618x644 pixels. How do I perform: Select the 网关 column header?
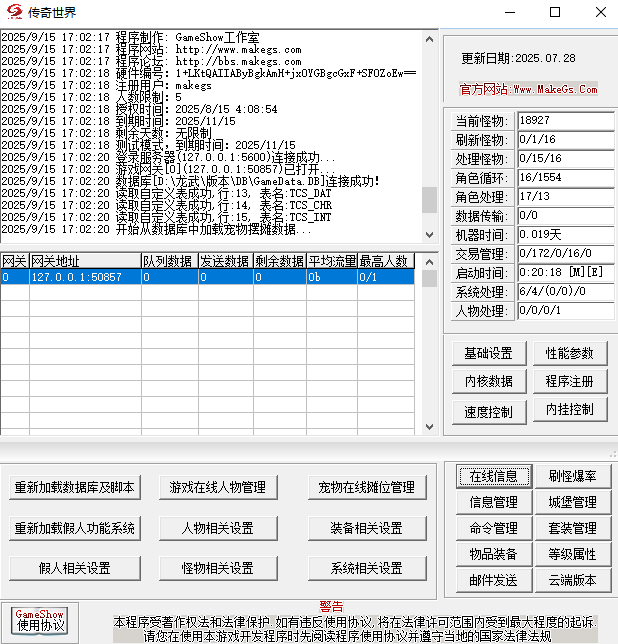click(15, 261)
